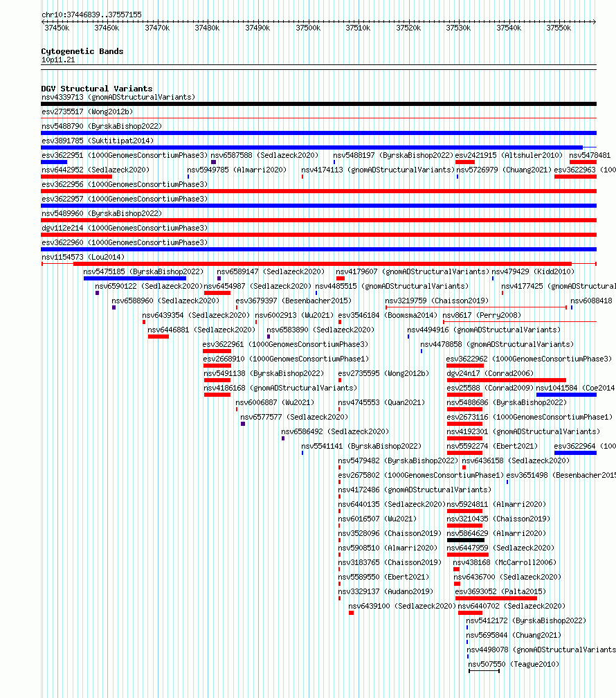Viewport: 616px width, 698px height.
Task: Click the black nsv5864629 variant bar
Action: tap(466, 540)
